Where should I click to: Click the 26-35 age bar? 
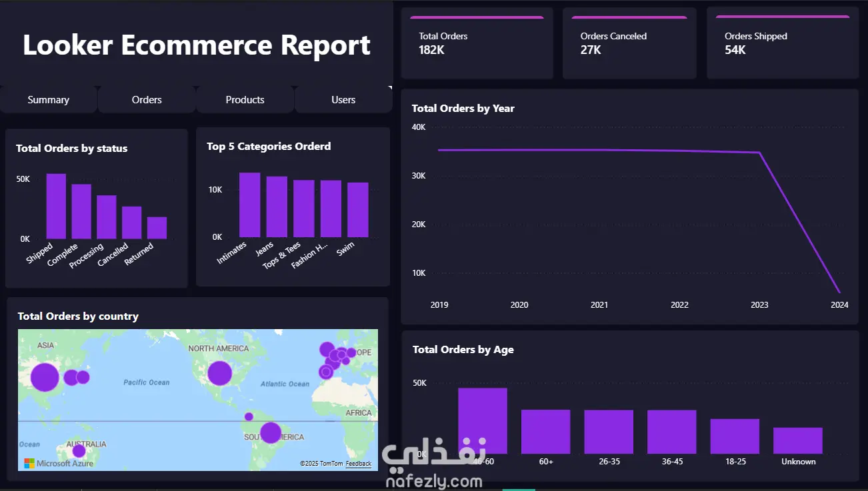pos(609,432)
